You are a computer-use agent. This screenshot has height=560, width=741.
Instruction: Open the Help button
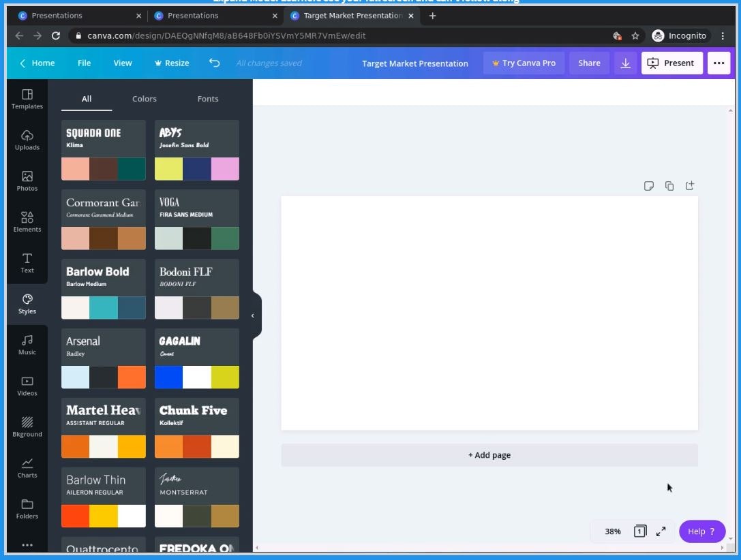click(x=701, y=531)
